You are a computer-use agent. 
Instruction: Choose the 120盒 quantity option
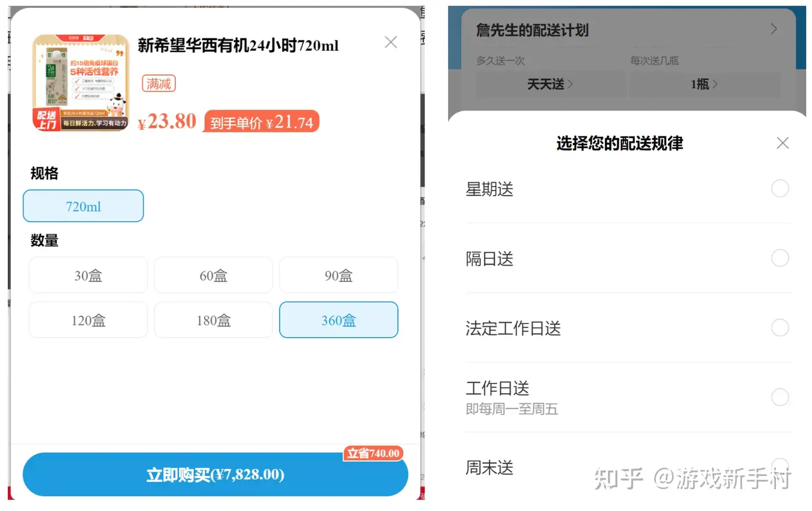pos(88,320)
